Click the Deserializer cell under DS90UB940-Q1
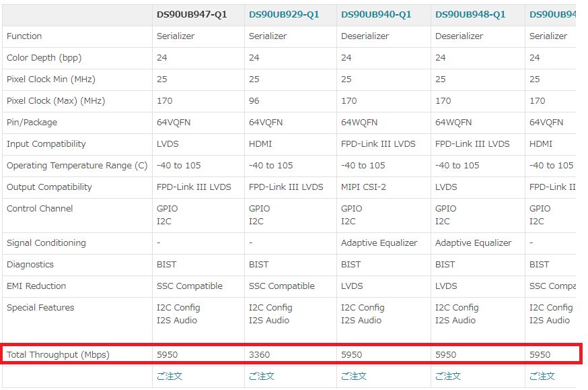The image size is (588, 390). (365, 36)
